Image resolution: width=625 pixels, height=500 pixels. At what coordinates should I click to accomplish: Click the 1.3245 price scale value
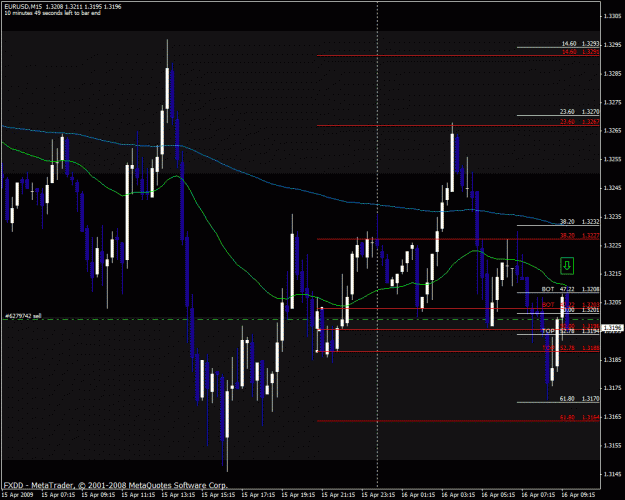612,188
